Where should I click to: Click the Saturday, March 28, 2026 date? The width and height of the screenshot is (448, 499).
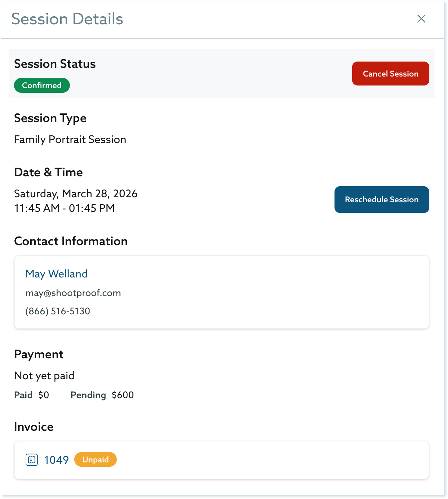coord(76,194)
